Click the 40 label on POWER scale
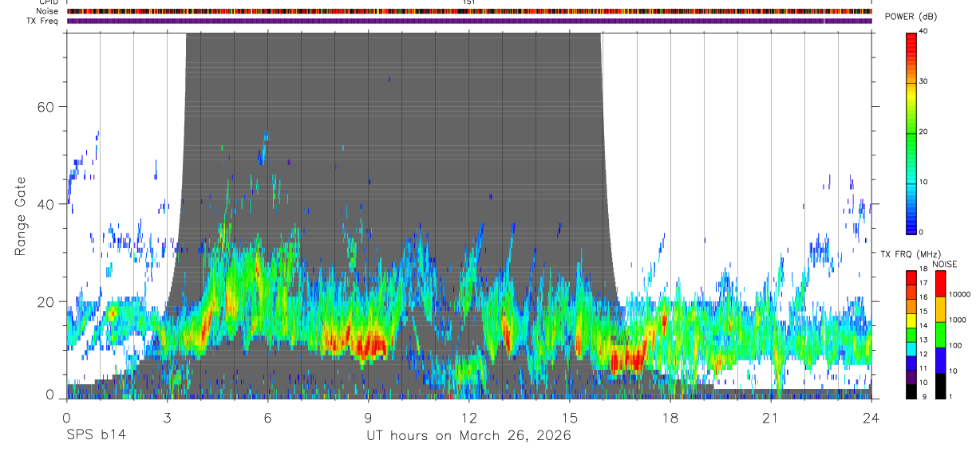The width and height of the screenshot is (980, 452). (923, 31)
